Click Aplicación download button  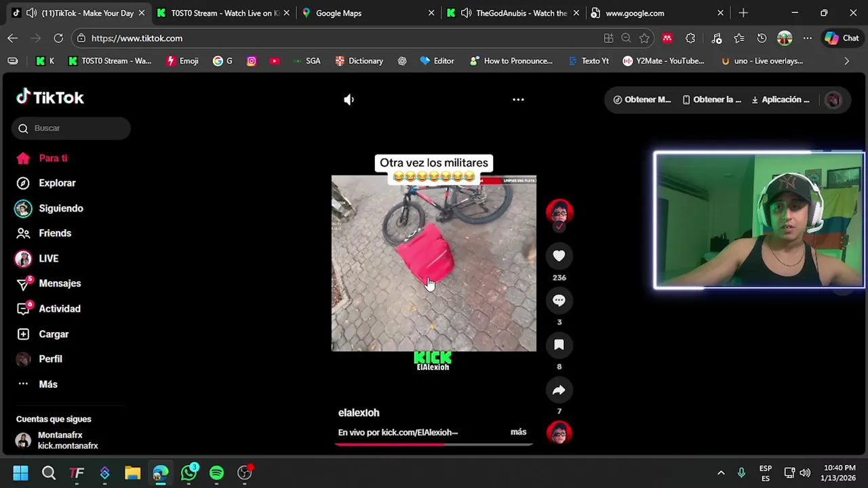[x=781, y=100]
